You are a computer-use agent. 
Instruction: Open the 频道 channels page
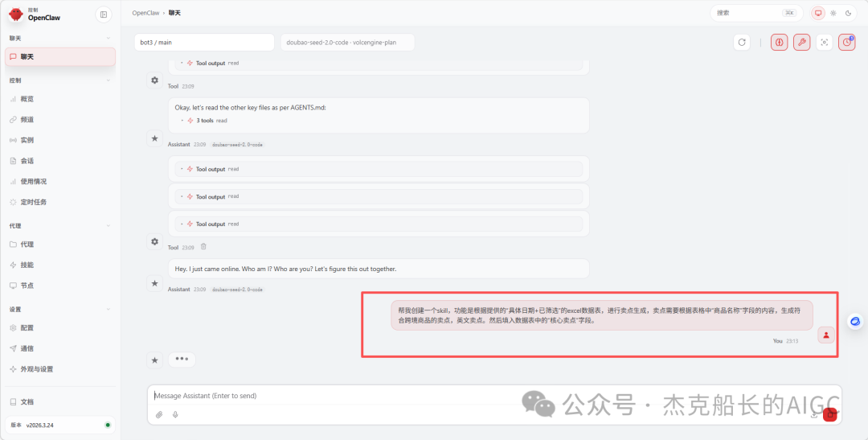click(x=60, y=120)
